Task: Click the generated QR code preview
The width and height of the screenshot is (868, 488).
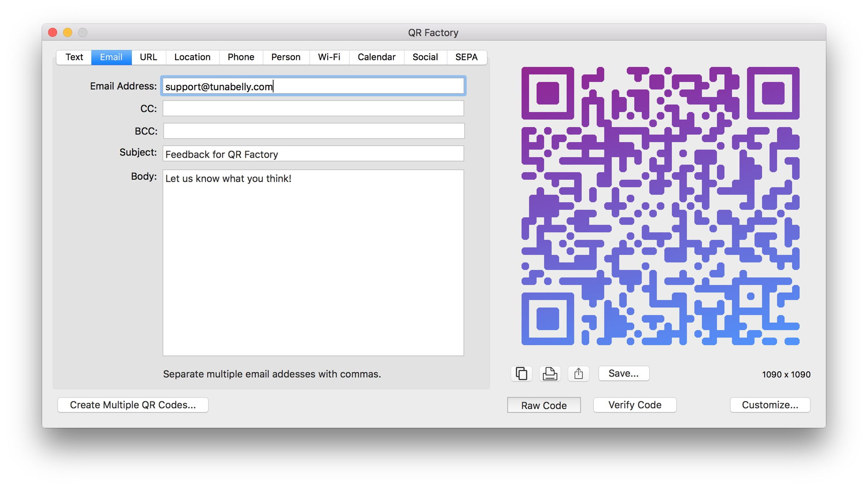Action: (x=660, y=206)
